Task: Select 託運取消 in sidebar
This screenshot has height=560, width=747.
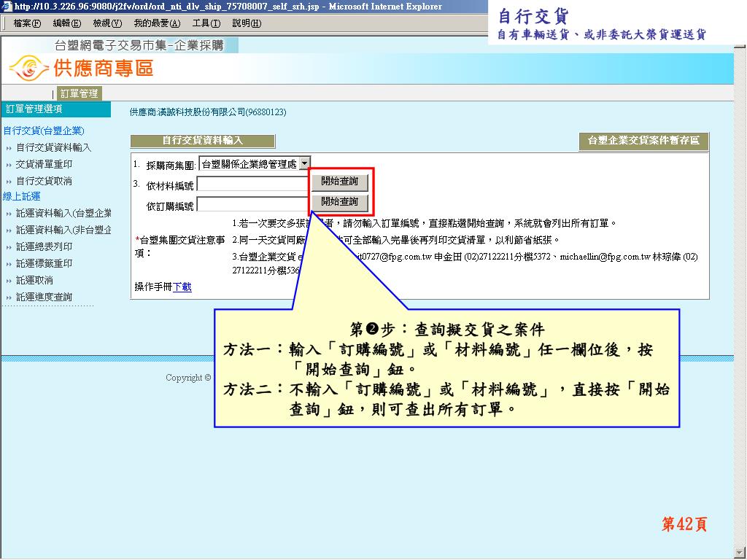Action: [34, 280]
